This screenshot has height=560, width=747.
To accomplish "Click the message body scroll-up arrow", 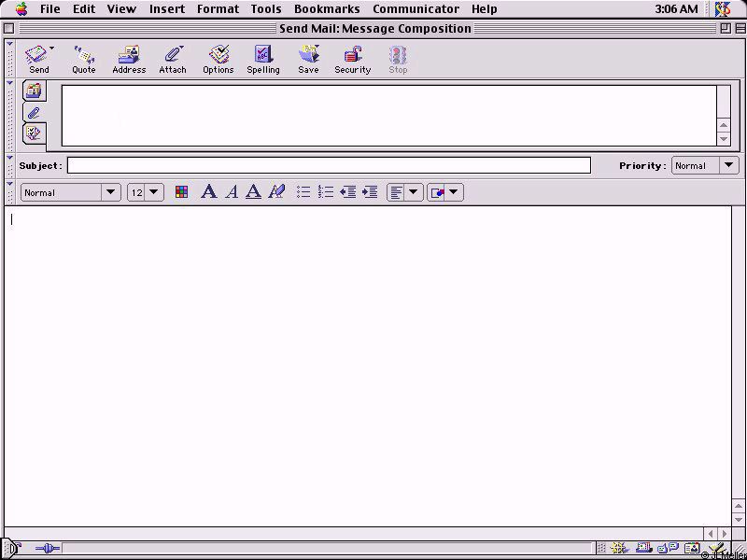I will (739, 506).
